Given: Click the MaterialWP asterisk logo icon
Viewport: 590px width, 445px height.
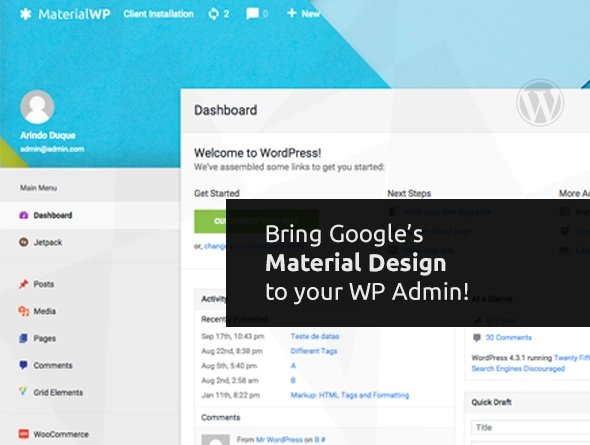Looking at the screenshot, I should point(26,14).
